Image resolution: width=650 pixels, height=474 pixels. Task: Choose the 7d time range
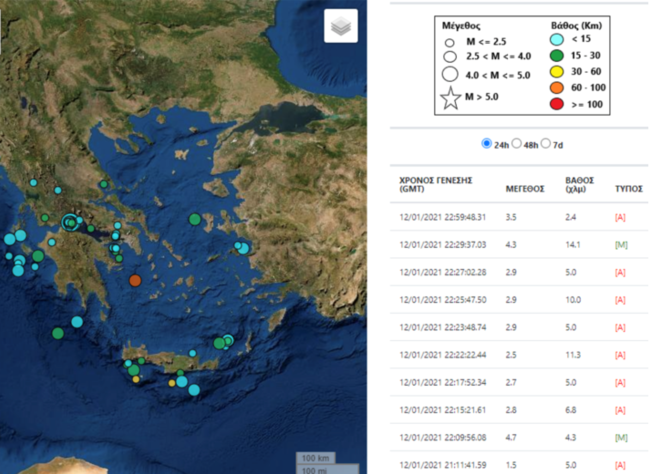click(546, 144)
